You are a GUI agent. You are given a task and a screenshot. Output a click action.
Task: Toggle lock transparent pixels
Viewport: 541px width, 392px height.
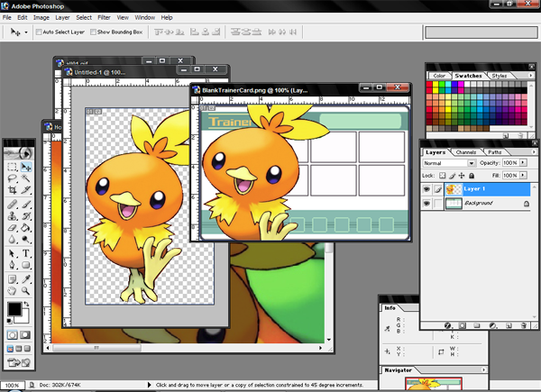click(x=443, y=175)
